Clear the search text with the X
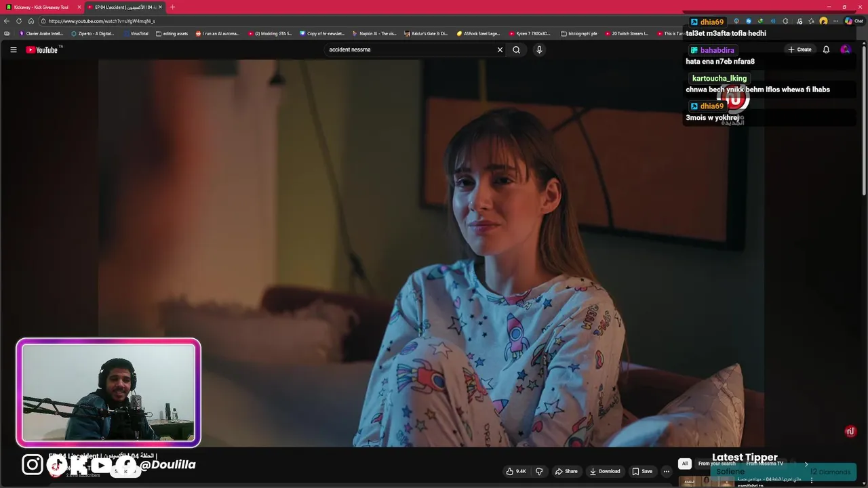This screenshot has width=868, height=488. pyautogui.click(x=500, y=49)
